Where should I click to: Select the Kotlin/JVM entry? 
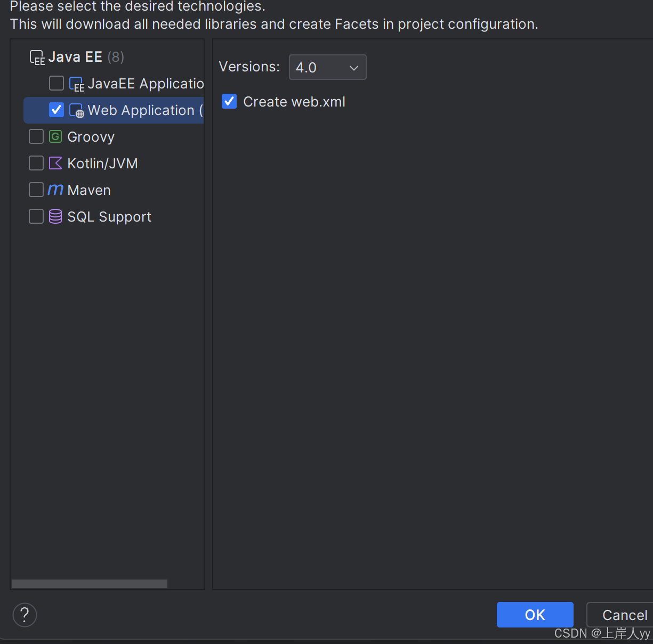[102, 163]
